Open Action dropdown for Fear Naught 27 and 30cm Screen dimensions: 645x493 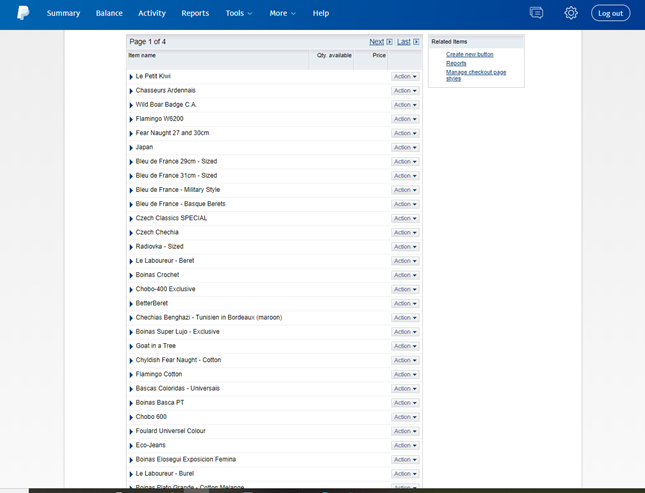pyautogui.click(x=405, y=133)
